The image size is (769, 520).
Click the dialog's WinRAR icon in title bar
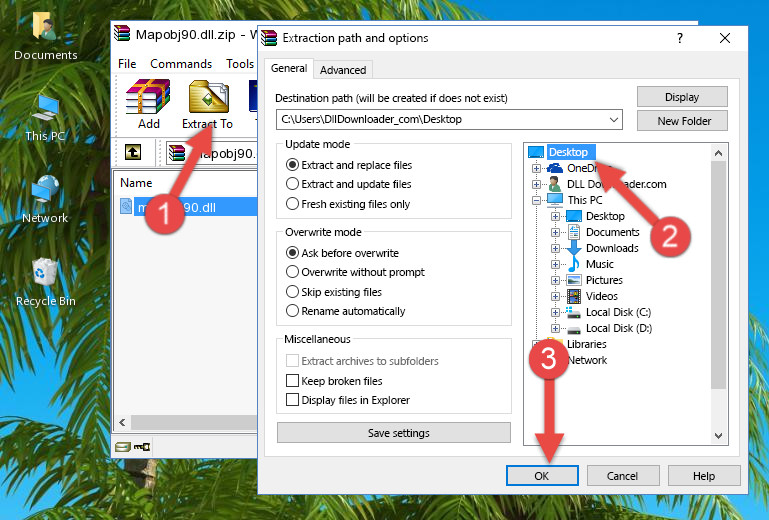coord(269,38)
